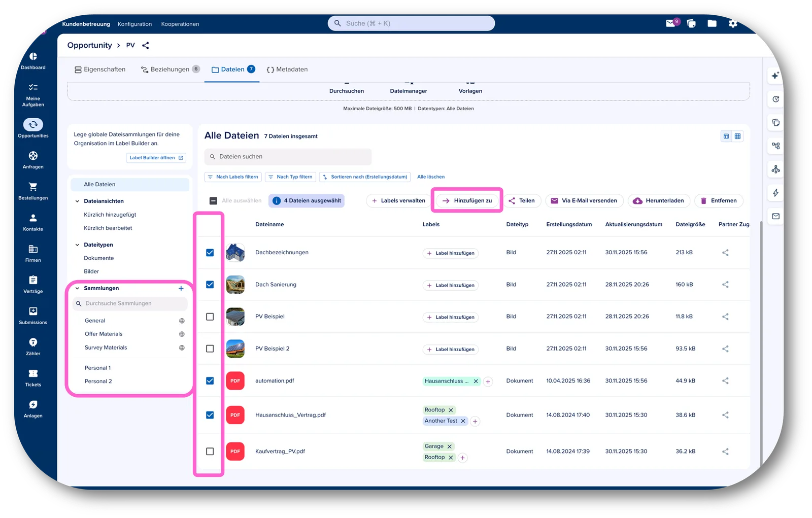Remove the Another Test label
The width and height of the screenshot is (812, 518).
pyautogui.click(x=463, y=421)
